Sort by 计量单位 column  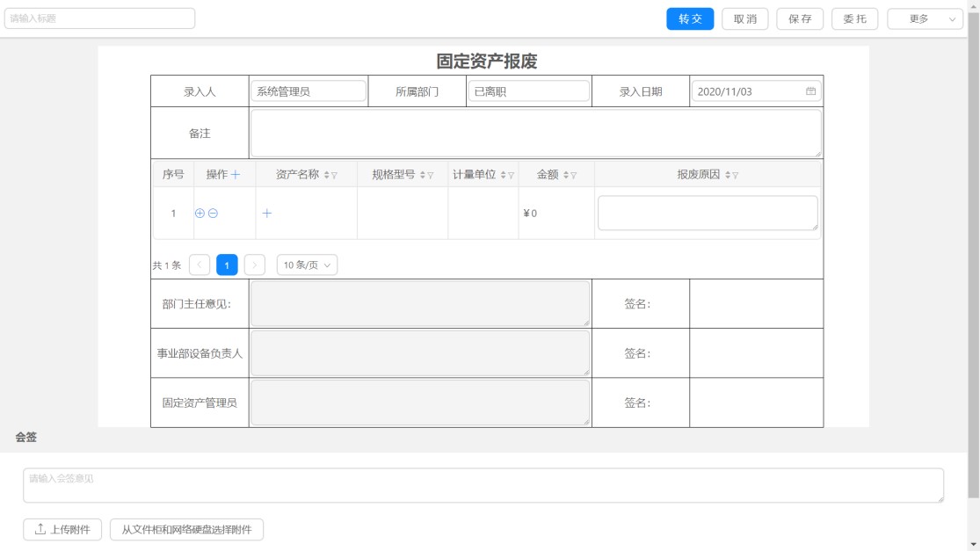[503, 175]
